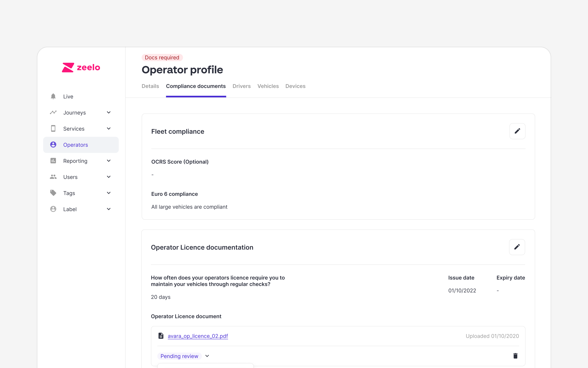Switch to the Drivers tab
Image resolution: width=588 pixels, height=368 pixels.
click(x=242, y=86)
